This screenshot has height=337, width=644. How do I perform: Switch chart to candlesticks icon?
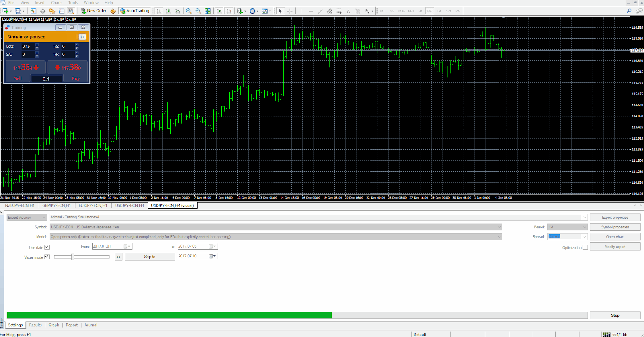coord(168,11)
